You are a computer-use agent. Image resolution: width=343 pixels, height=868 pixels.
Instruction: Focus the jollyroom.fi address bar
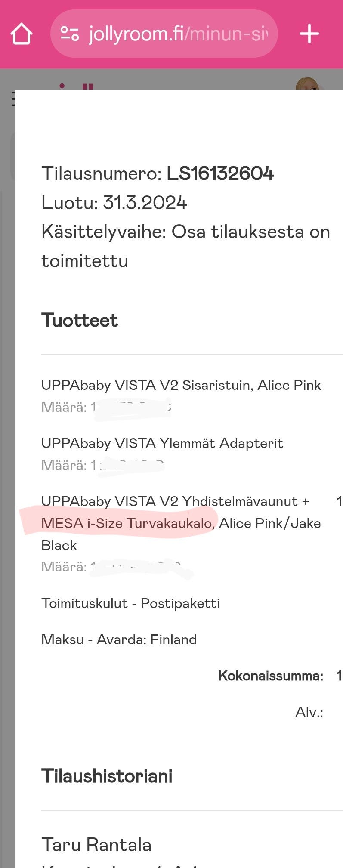coord(176,34)
